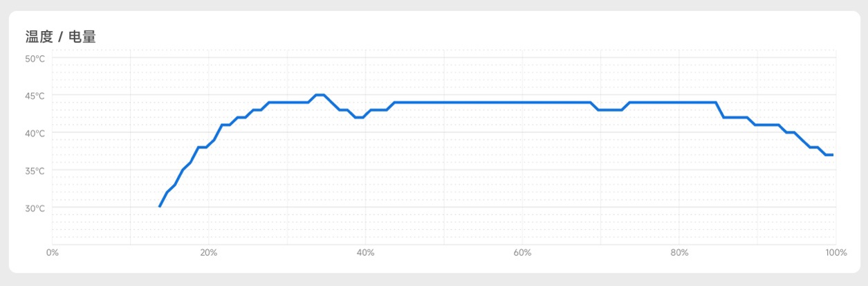Click the 40% x-axis label
This screenshot has height=286, width=868.
[x=365, y=253]
